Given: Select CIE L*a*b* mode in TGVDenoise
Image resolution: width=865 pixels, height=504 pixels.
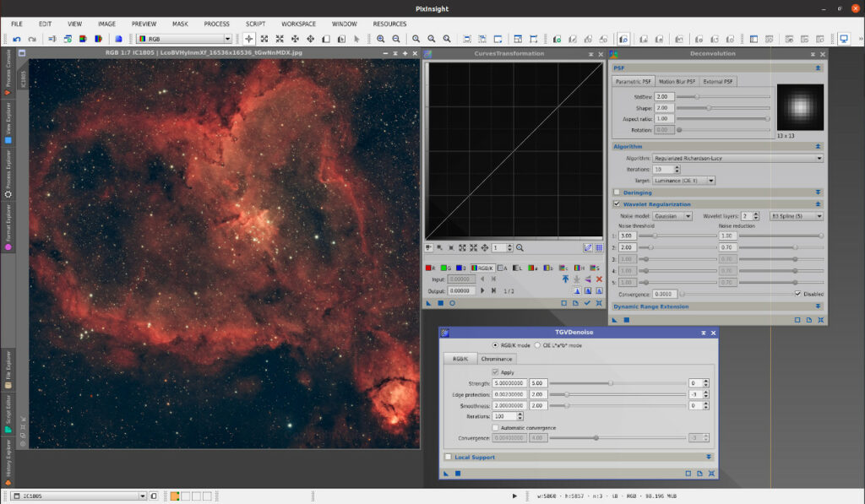Looking at the screenshot, I should [x=536, y=344].
